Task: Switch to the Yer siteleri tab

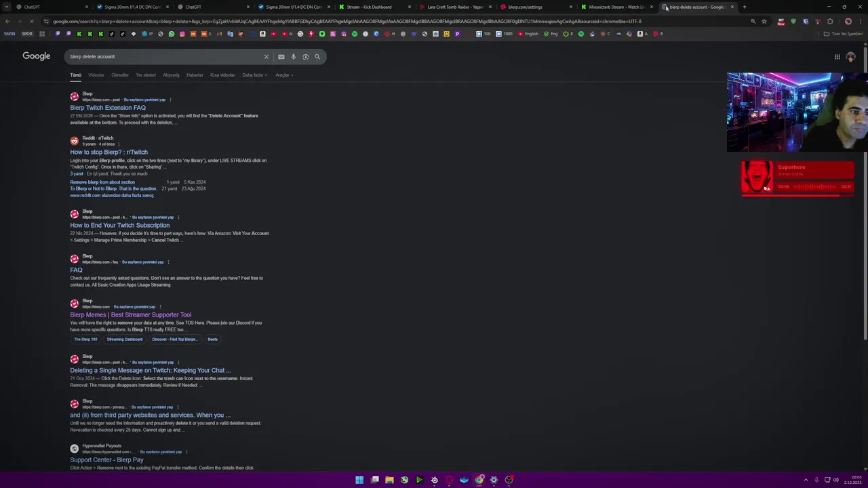Action: coord(146,75)
